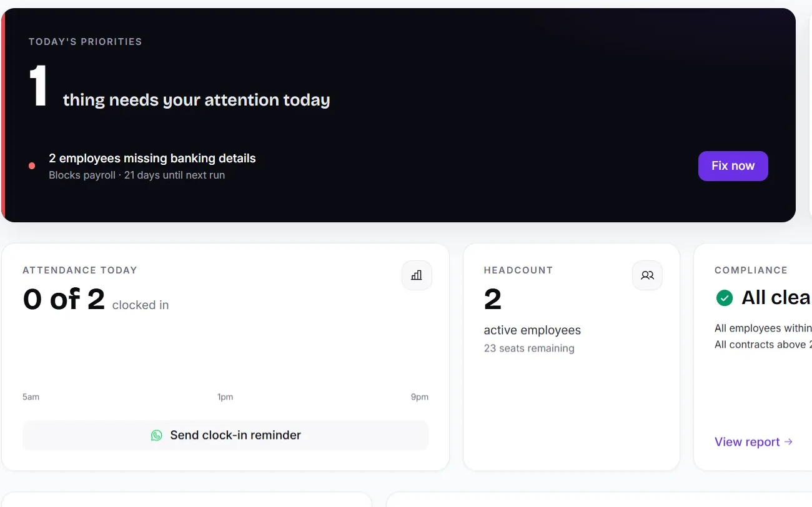This screenshot has width=812, height=507.
Task: Click the WhatsApp icon in reminder button
Action: (x=157, y=435)
